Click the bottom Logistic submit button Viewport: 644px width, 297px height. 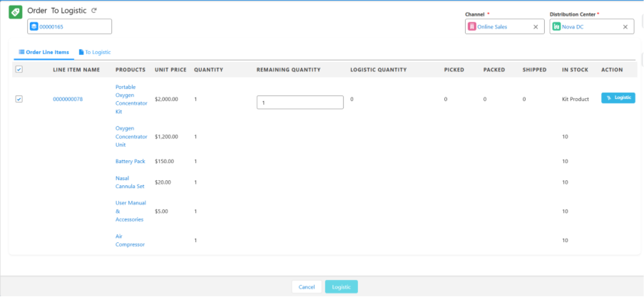tap(341, 286)
